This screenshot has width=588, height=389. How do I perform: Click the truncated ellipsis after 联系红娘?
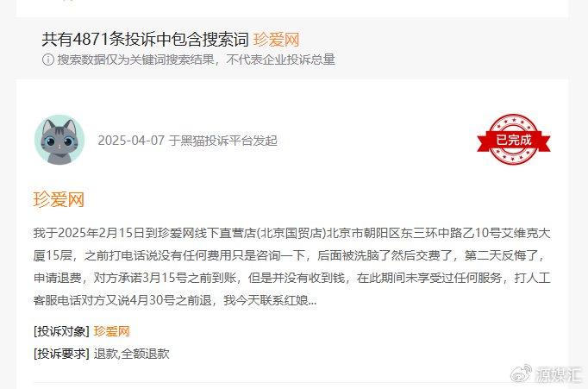312,300
